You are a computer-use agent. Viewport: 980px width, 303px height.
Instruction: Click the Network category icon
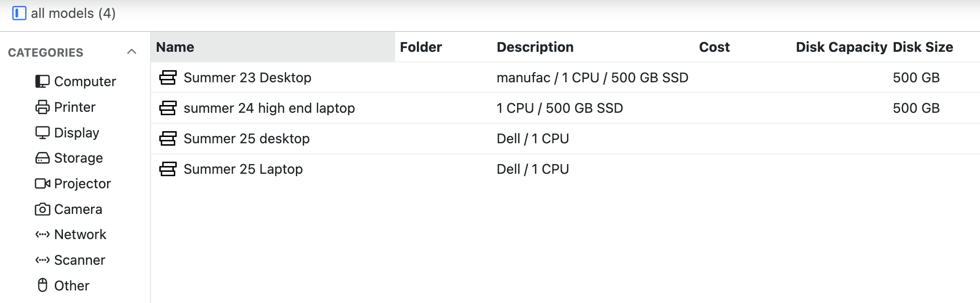pos(42,234)
